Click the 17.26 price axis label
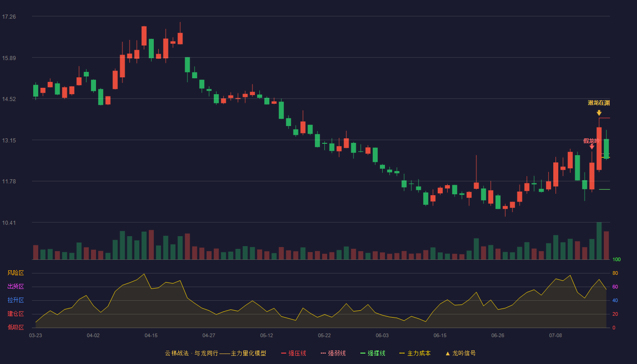 [9, 17]
